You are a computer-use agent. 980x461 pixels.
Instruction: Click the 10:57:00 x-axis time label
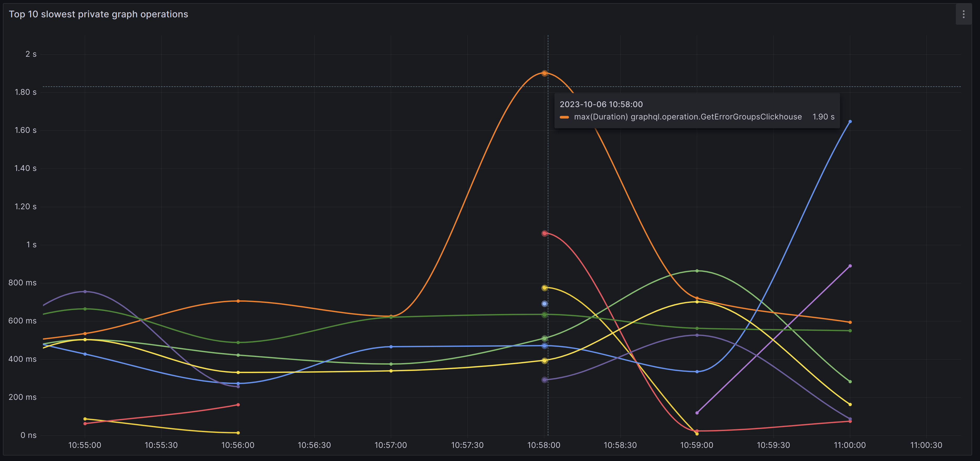pyautogui.click(x=390, y=445)
